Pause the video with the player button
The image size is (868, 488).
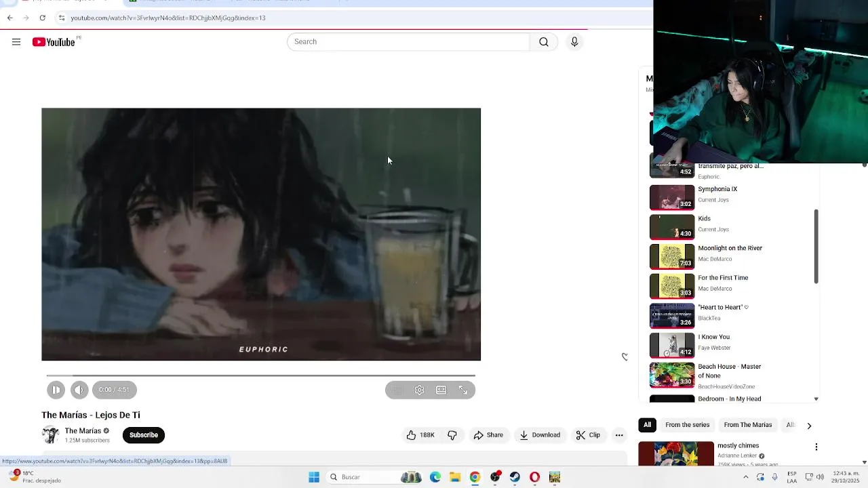(56, 390)
